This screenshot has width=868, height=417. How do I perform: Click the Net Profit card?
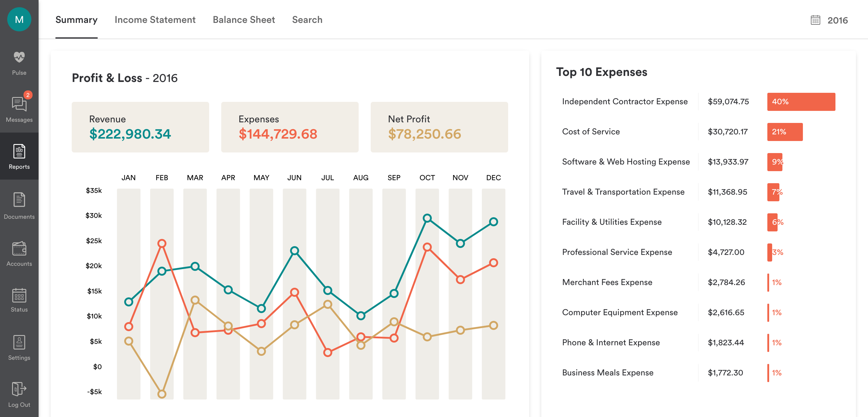[439, 127]
